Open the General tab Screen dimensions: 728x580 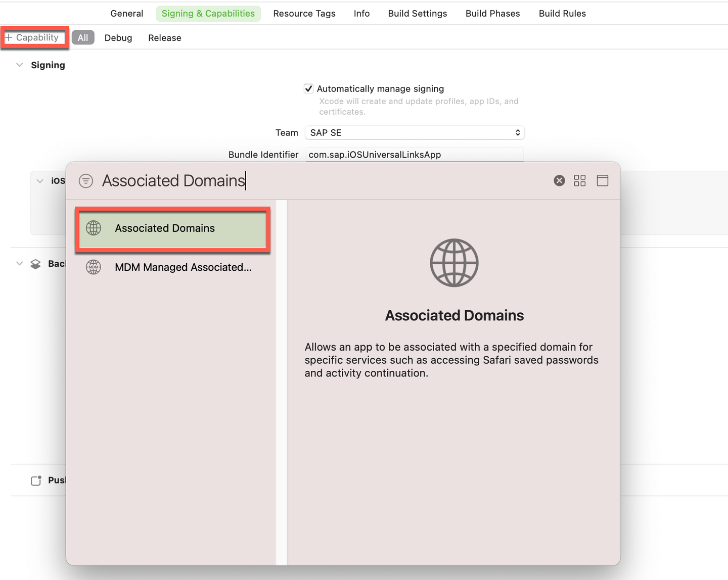pos(127,14)
